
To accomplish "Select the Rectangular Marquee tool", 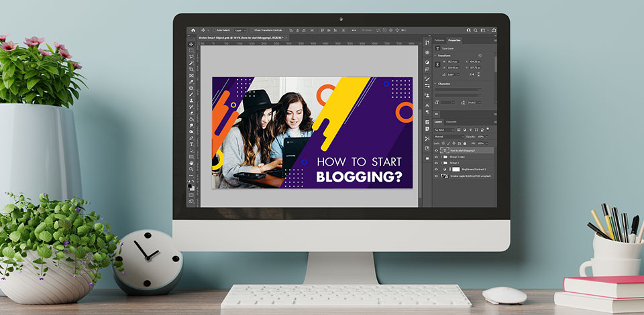I will click(191, 50).
